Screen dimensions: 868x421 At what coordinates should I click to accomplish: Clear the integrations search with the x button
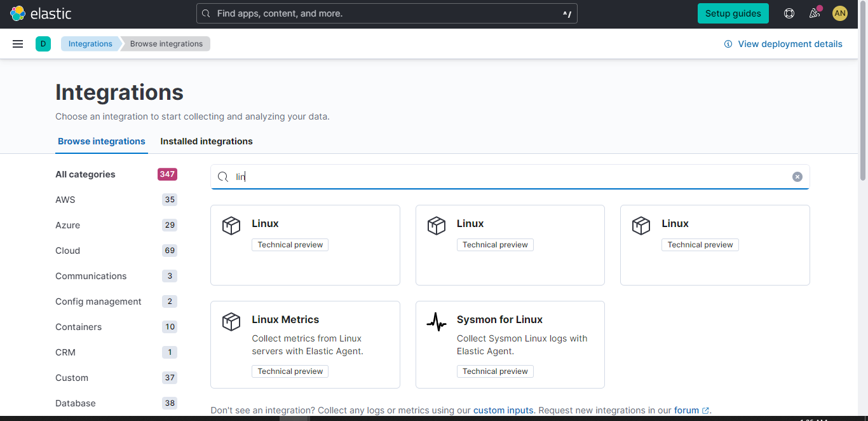point(797,176)
